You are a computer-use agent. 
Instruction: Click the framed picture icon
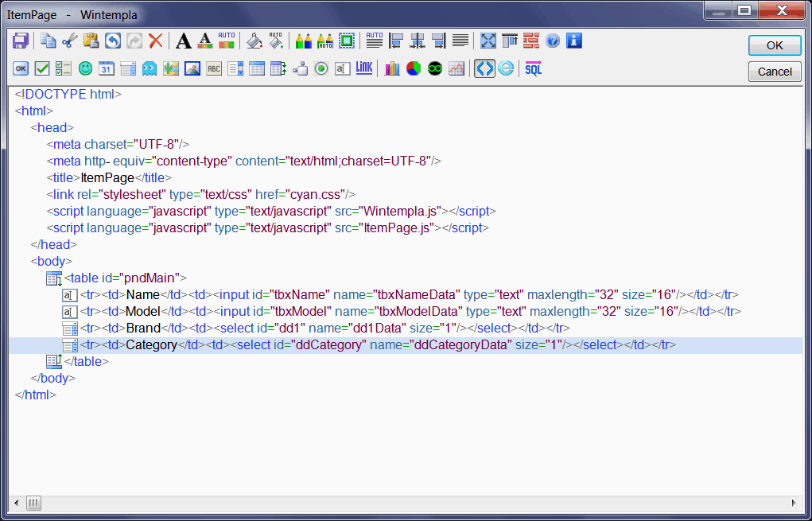tap(192, 68)
